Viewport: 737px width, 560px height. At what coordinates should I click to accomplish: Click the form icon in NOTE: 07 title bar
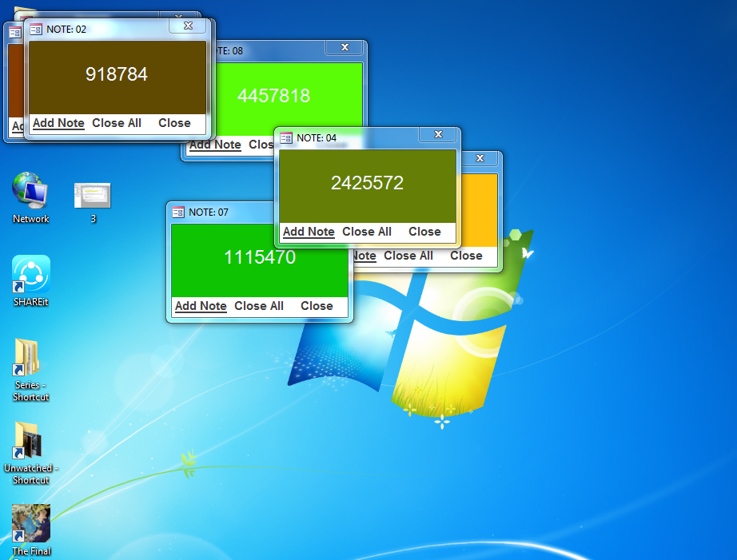click(x=178, y=212)
